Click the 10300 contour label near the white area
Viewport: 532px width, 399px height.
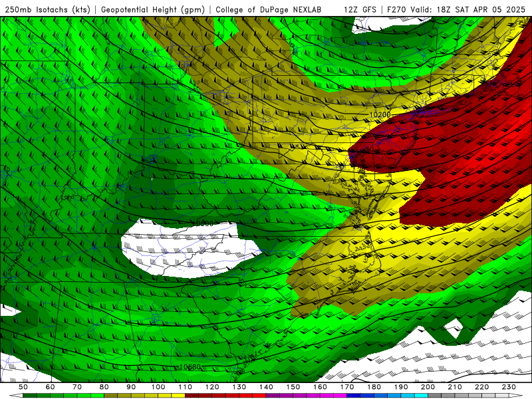coord(203,223)
